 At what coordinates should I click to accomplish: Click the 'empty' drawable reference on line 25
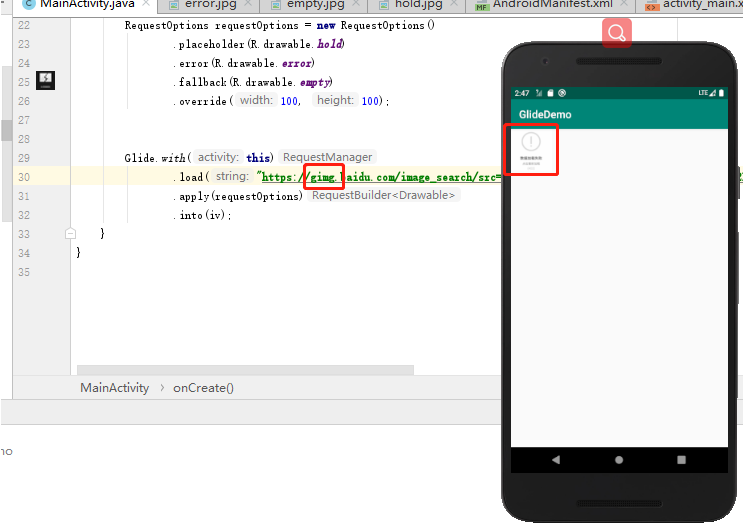tap(315, 82)
